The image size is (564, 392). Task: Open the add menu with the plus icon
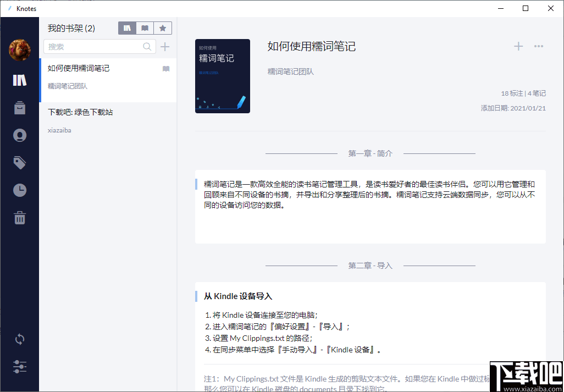click(518, 46)
